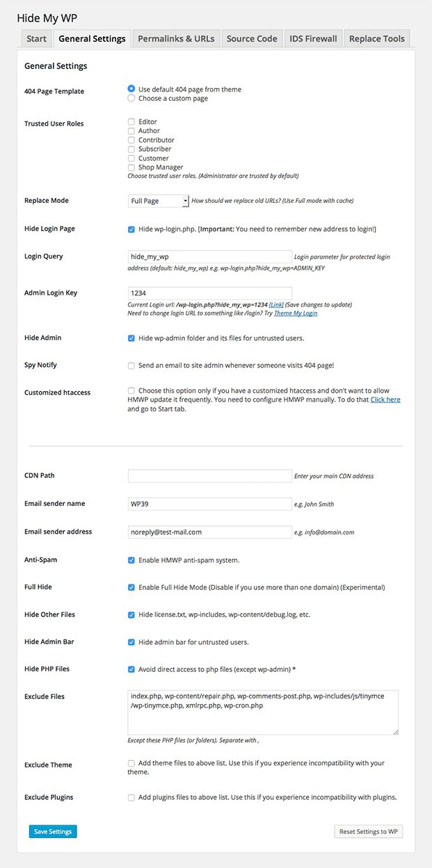
Task: Click inside the CDN Path field
Action: [x=209, y=475]
